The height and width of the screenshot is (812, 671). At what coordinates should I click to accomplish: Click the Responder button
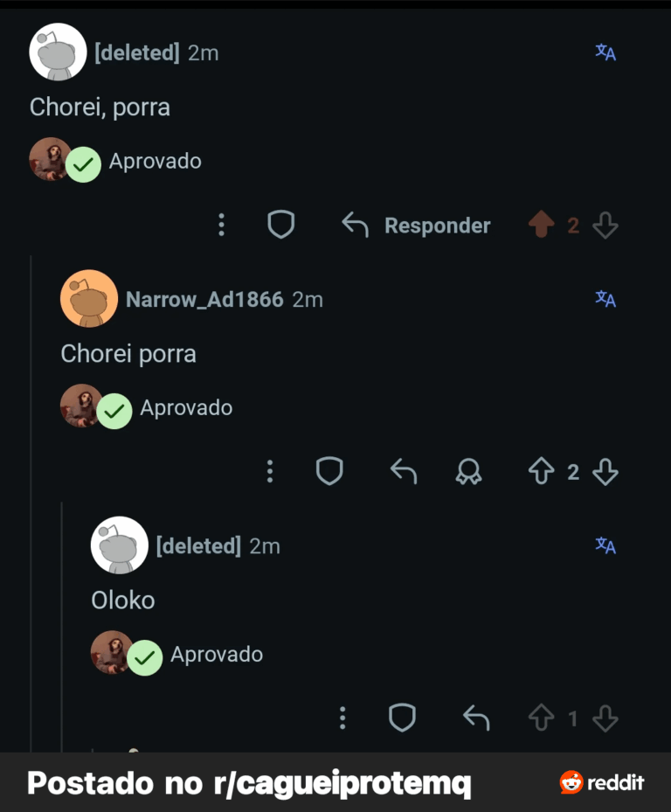[417, 226]
